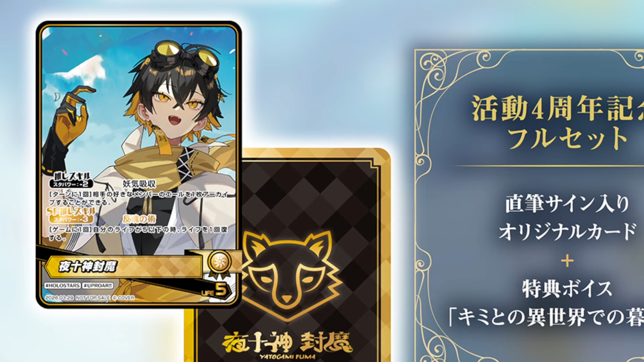Click the SP推しスキル label on the card
Screen dimensions: 644x362
pos(71,211)
